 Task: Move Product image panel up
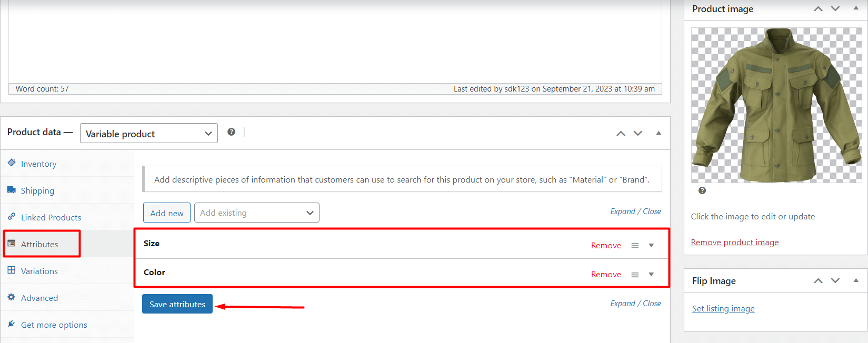[818, 9]
